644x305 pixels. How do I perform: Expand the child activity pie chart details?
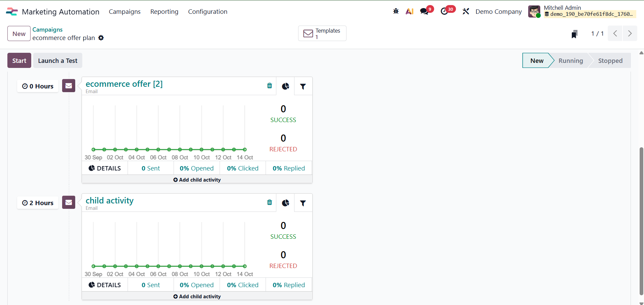pyautogui.click(x=105, y=284)
